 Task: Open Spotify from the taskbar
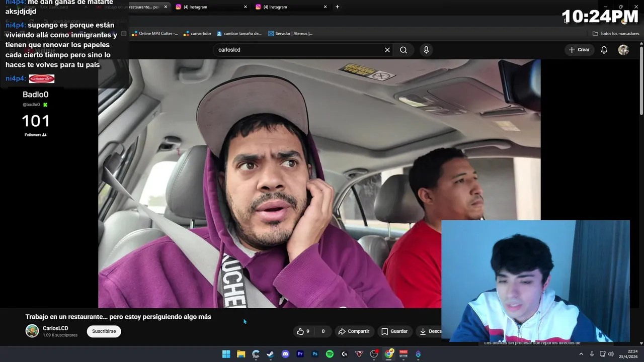click(330, 354)
